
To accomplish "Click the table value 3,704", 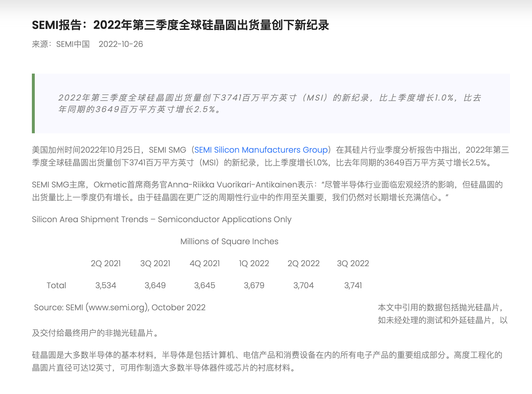I will (x=303, y=285).
